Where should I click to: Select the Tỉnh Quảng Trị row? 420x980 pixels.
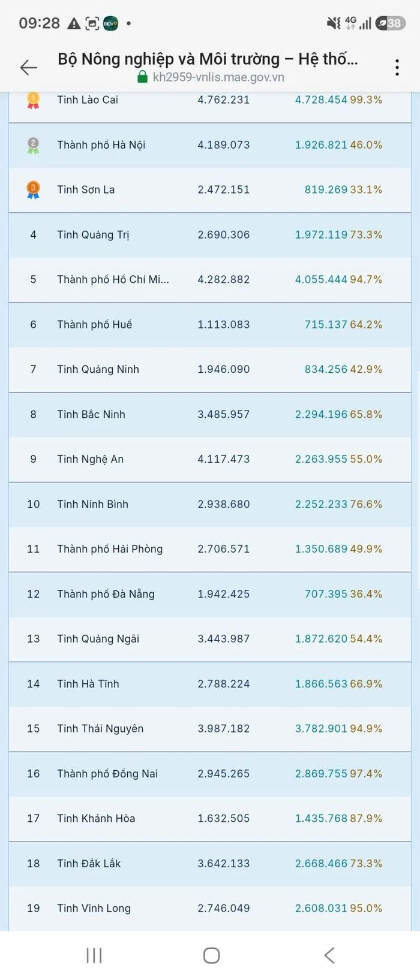pyautogui.click(x=210, y=235)
